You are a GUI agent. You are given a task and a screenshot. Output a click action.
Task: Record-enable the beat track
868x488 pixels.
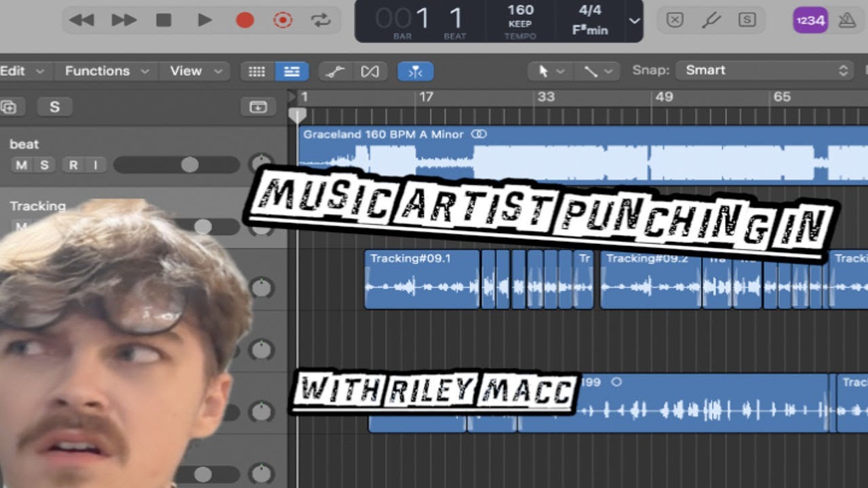73,165
